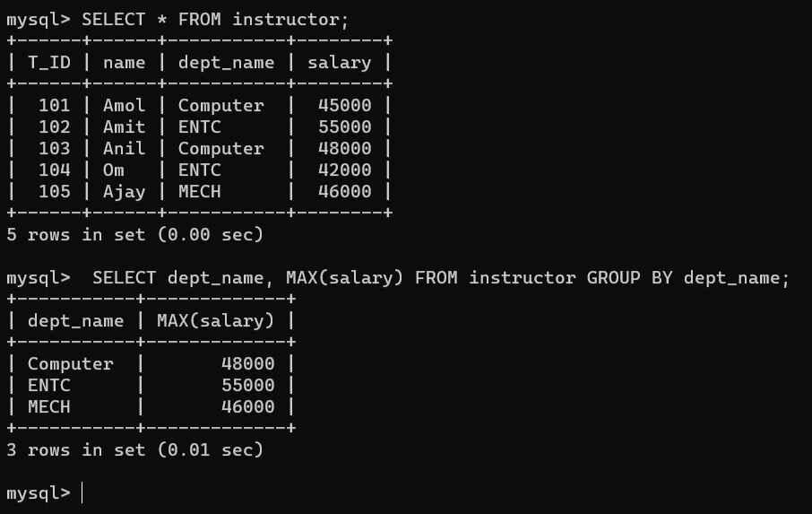Click 46000 in the MECH result row
This screenshot has width=812, height=514.
click(247, 406)
